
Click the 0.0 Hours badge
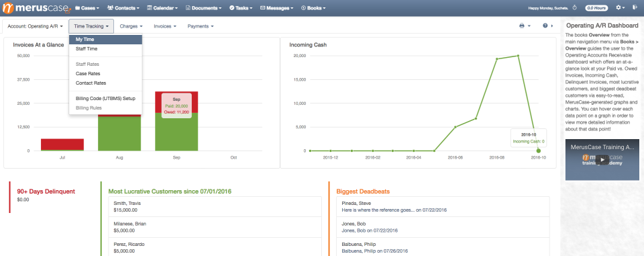click(x=596, y=8)
